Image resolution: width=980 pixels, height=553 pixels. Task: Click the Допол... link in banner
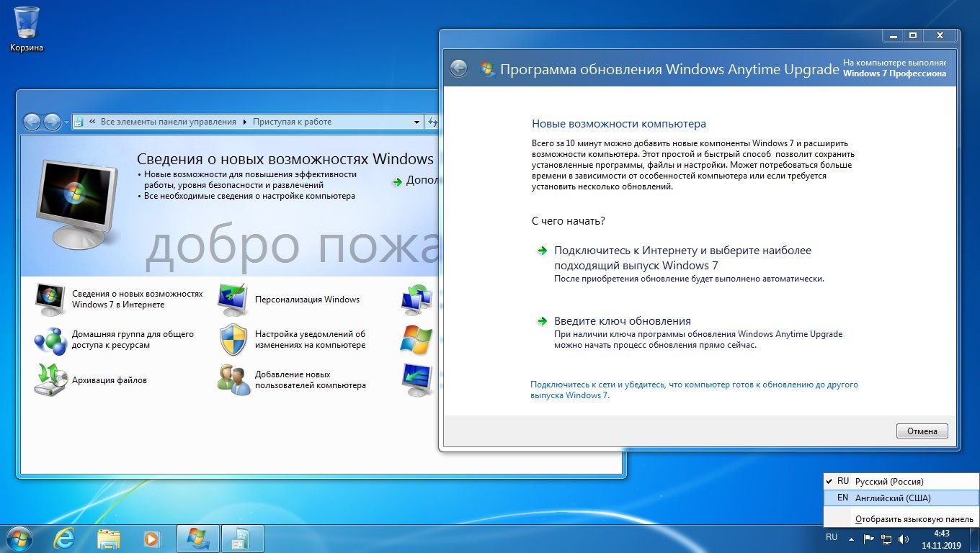422,180
